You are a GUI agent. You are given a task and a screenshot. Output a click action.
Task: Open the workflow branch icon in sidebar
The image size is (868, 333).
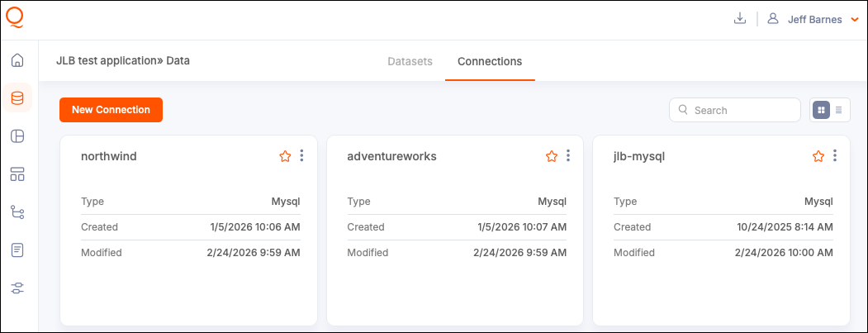tap(17, 212)
